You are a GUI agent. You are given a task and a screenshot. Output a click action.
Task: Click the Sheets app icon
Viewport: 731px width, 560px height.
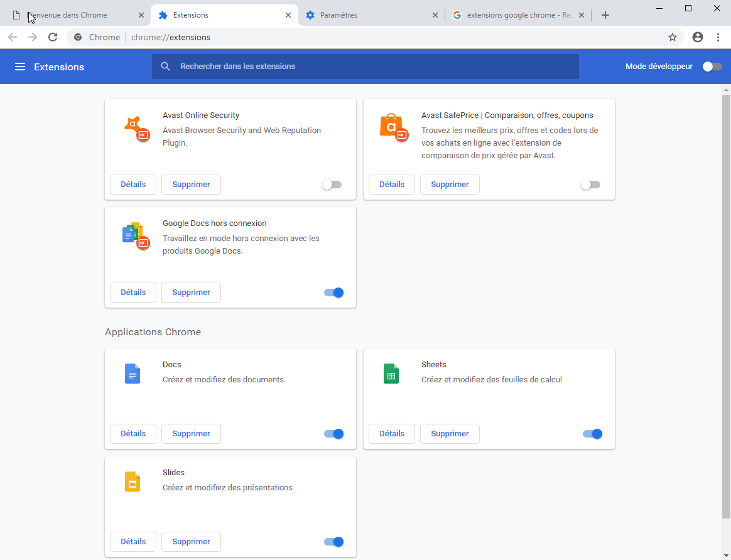click(x=391, y=374)
